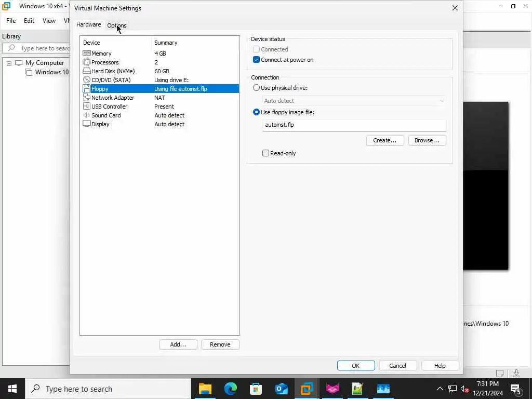Open the View menu in VMware
Viewport: 532px width, 399px height.
[49, 21]
